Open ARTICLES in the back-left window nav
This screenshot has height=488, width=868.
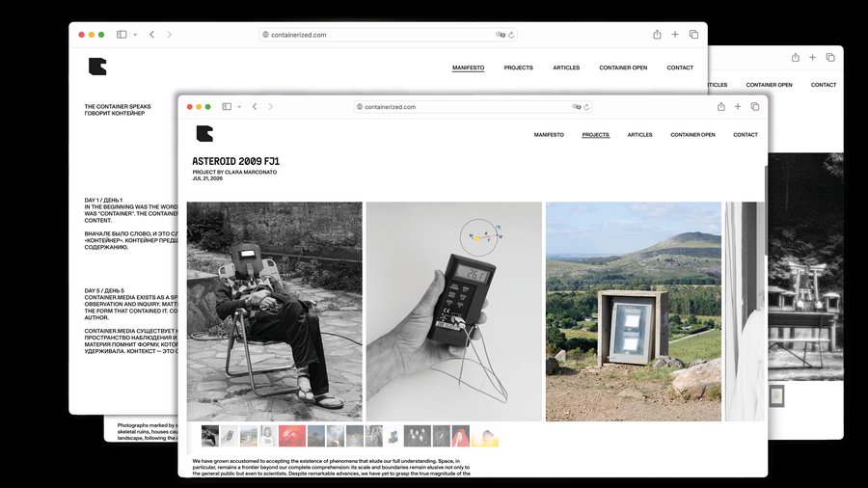coord(566,68)
